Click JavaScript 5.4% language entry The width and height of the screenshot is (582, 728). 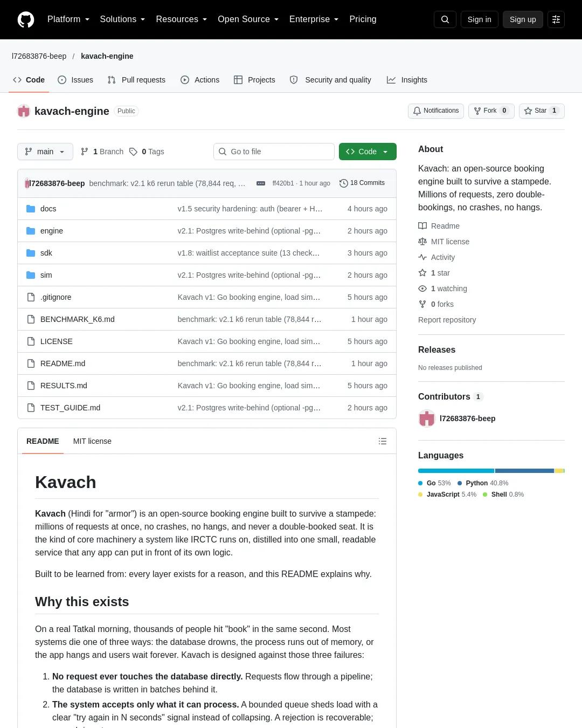pos(447,495)
